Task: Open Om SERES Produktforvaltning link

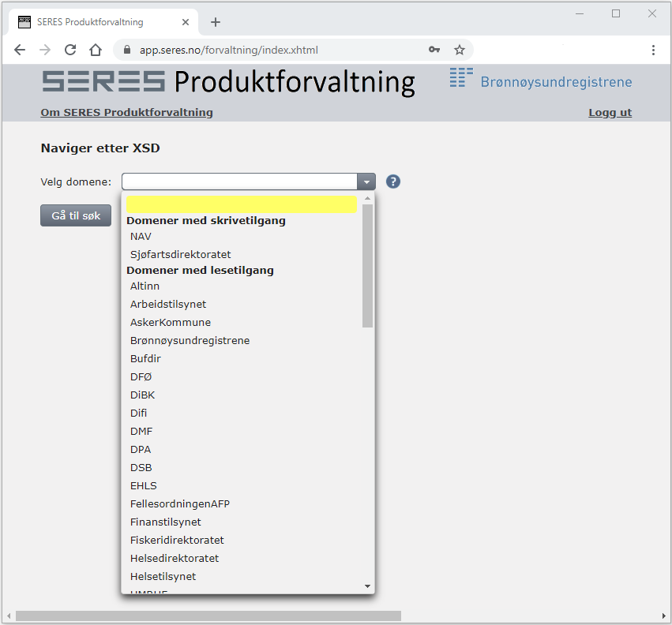Action: (126, 112)
